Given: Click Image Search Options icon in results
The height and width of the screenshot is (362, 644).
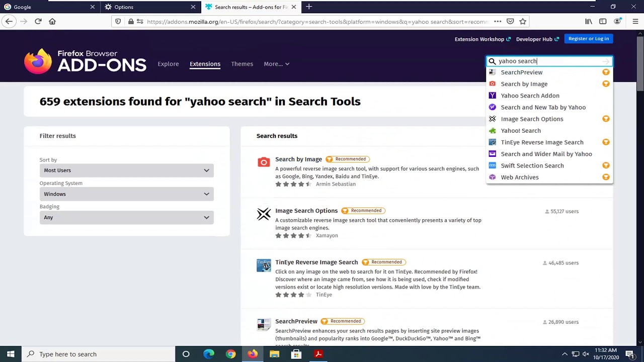Looking at the screenshot, I should (x=264, y=214).
